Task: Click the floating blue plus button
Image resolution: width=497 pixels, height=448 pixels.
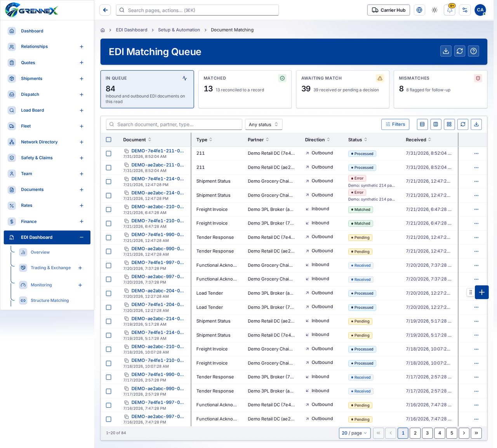Action: coord(481,292)
